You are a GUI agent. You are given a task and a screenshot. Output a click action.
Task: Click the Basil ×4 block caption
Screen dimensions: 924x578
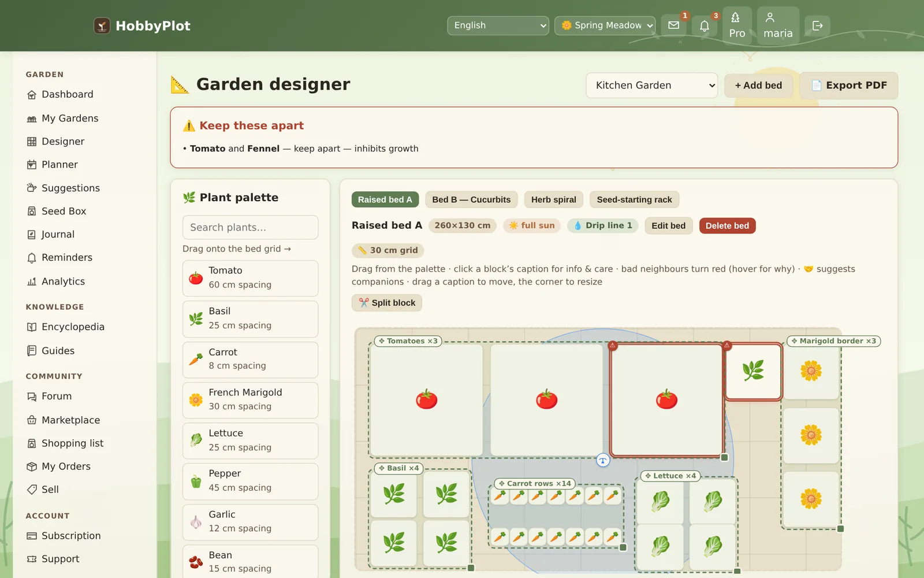click(398, 468)
